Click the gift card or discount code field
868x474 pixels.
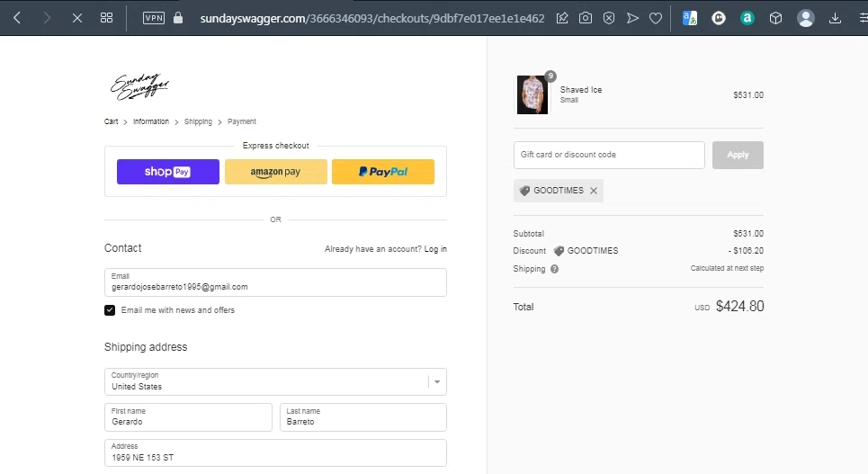coord(609,155)
